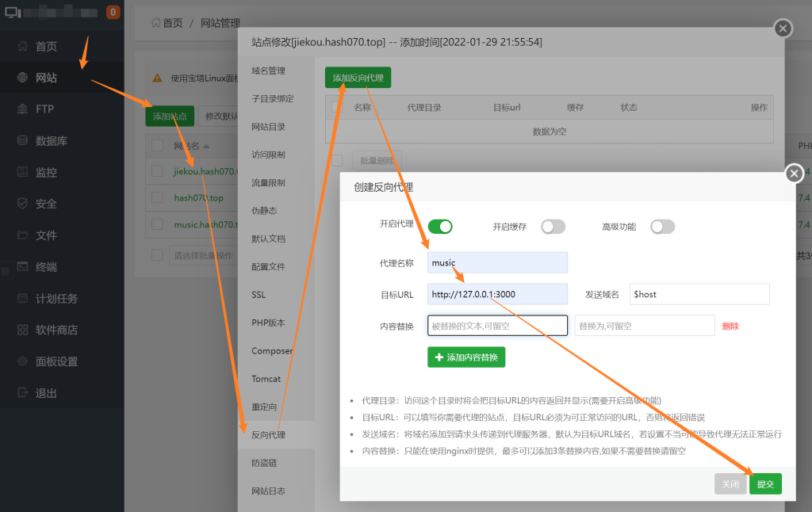This screenshot has height=512, width=812.
Task: Open 计划任务 via its calendar icon
Action: point(22,298)
